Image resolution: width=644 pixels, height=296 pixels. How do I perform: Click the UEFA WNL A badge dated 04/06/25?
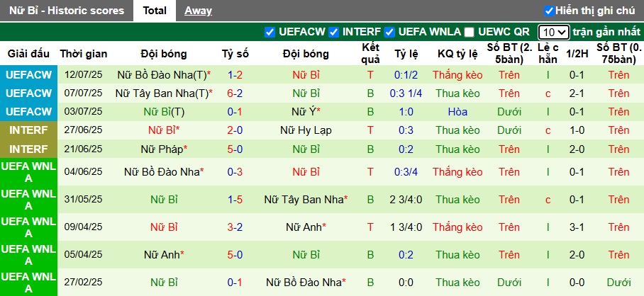point(28,172)
